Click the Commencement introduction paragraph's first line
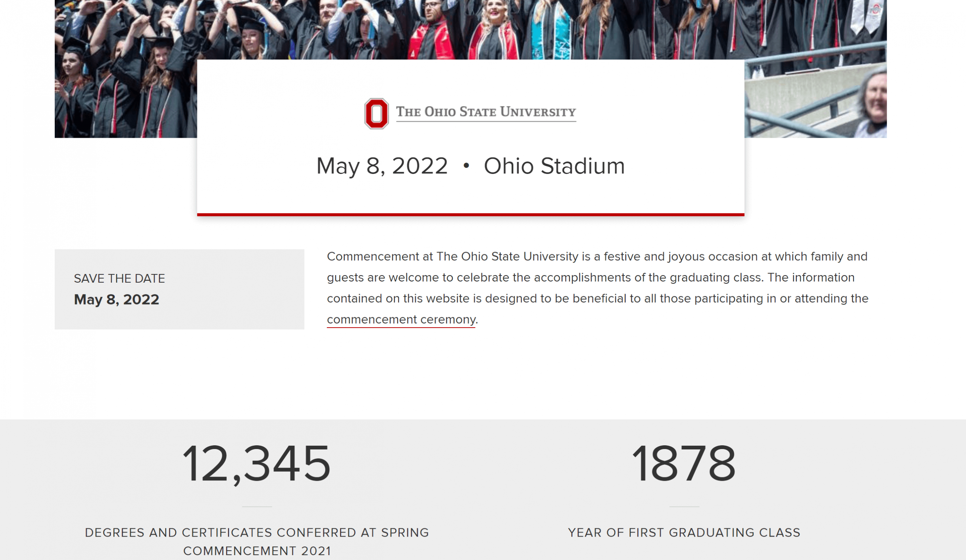Screen dimensions: 966x560 [597, 257]
